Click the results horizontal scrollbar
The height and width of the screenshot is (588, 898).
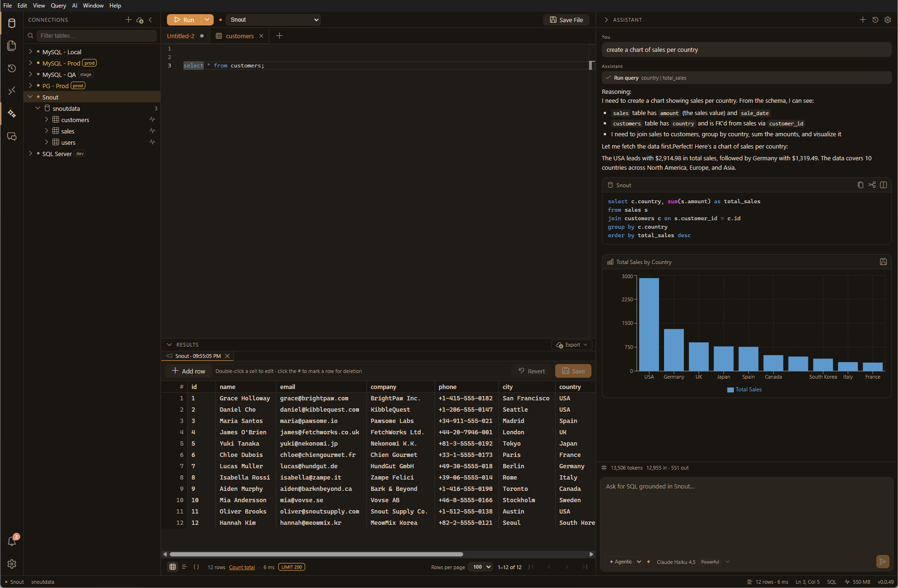pos(316,554)
